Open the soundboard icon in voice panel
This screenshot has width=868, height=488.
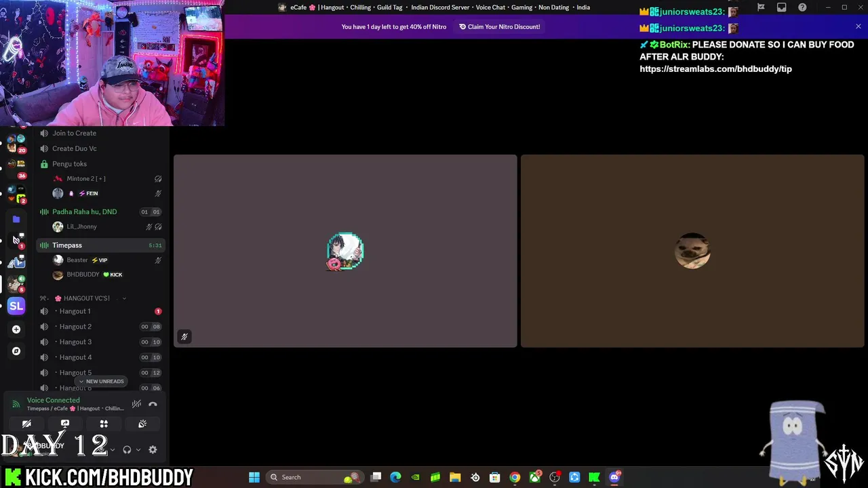click(142, 424)
